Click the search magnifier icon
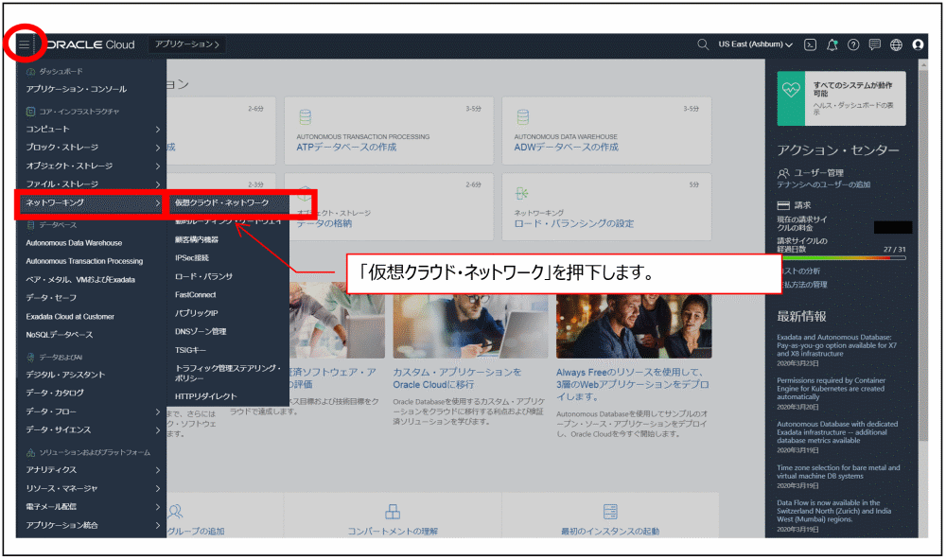The height and width of the screenshot is (560, 946). 702,44
